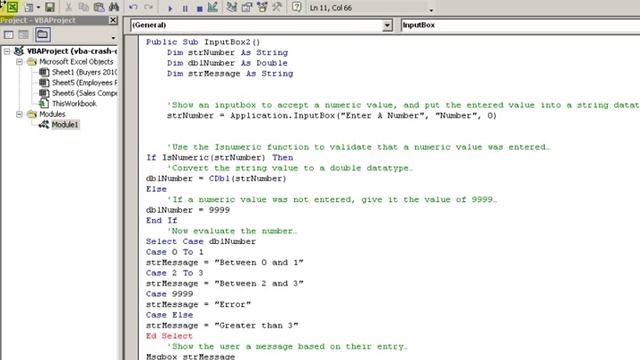640x360 pixels.
Task: Toggle Folders view in Project pane
Action: (x=42, y=35)
